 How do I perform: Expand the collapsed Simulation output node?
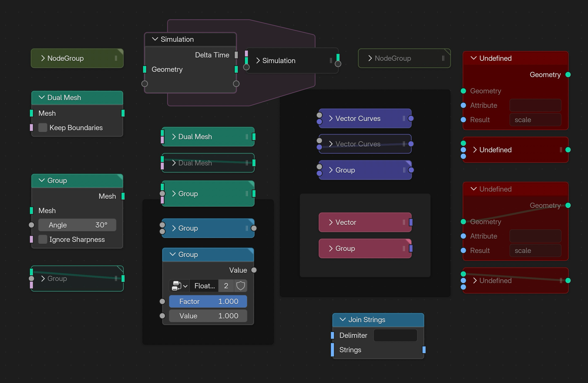[258, 60]
